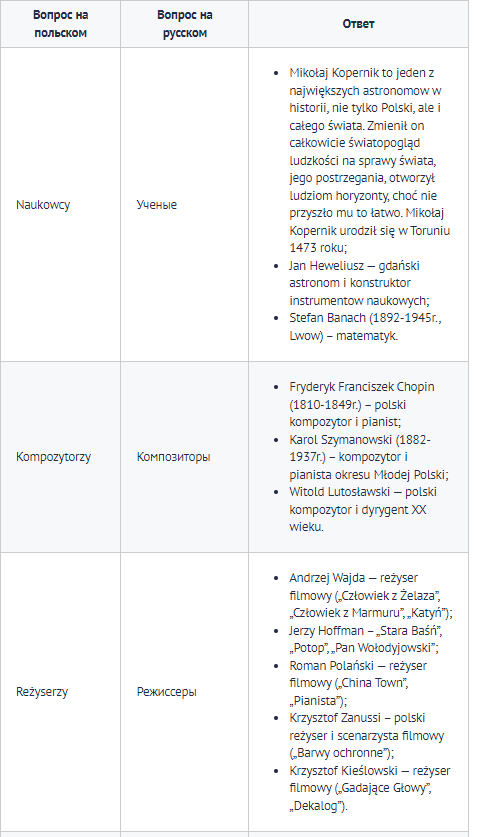Click the Jan Heweliusz list entry

356,283
